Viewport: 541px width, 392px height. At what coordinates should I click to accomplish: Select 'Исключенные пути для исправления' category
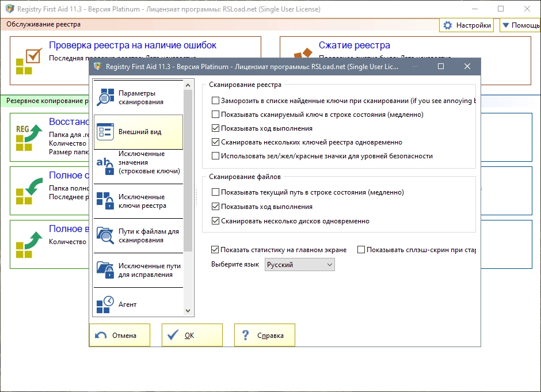(138, 270)
